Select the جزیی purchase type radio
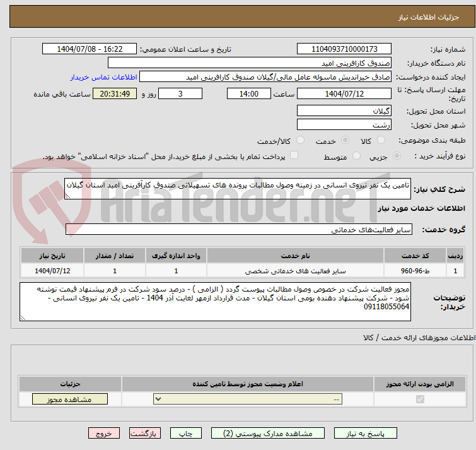The image size is (476, 450). tap(397, 156)
